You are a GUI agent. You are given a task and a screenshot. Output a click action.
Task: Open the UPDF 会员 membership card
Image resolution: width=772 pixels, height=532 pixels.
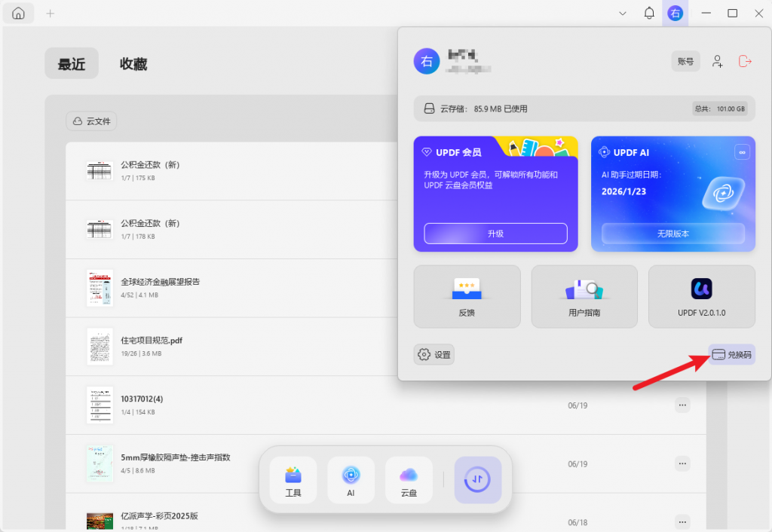click(495, 194)
